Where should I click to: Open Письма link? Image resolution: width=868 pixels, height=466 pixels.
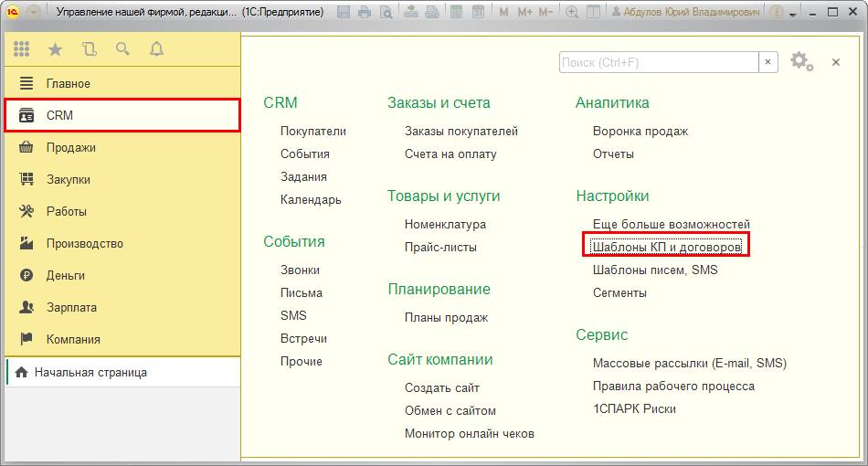pyautogui.click(x=302, y=292)
